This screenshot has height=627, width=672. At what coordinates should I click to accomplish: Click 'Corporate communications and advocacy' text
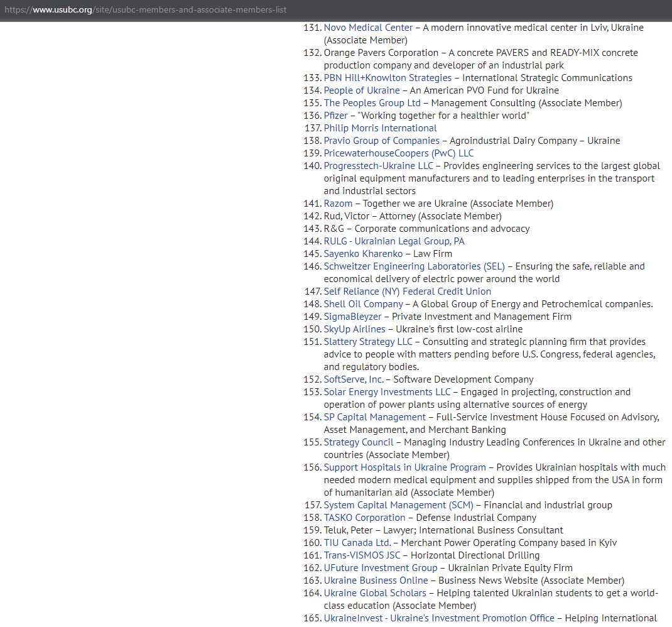click(x=442, y=229)
